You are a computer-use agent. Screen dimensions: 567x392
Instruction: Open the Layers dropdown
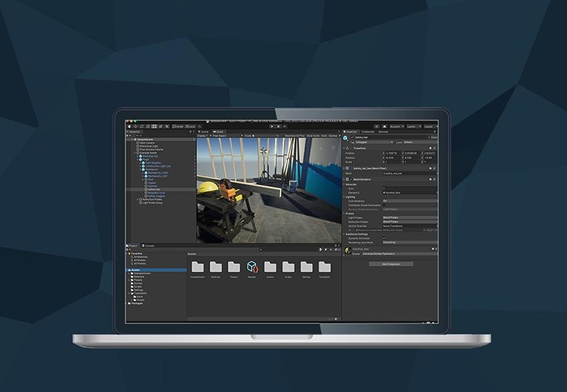(x=414, y=126)
